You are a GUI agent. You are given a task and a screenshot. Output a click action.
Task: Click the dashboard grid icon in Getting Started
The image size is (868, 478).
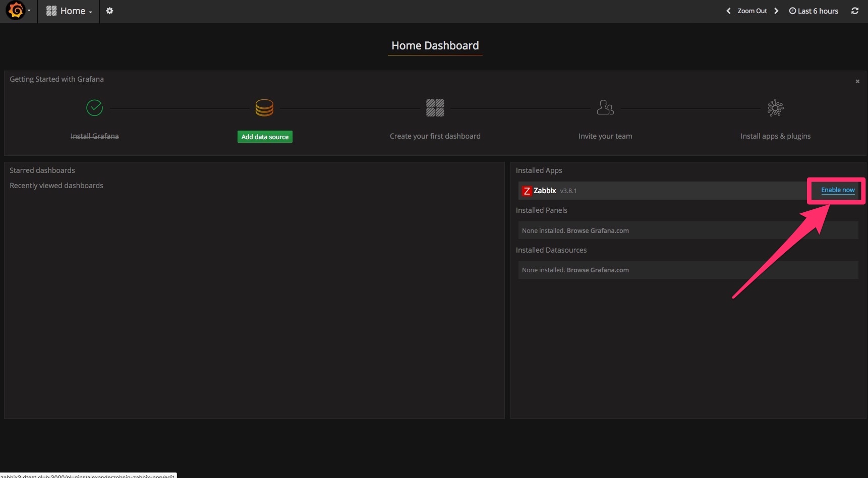tap(435, 107)
